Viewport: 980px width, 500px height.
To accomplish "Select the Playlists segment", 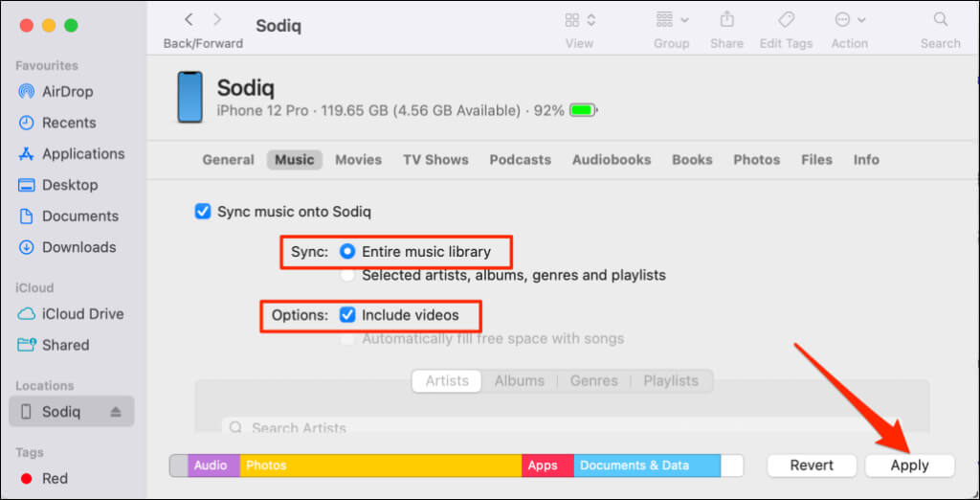I will click(671, 380).
